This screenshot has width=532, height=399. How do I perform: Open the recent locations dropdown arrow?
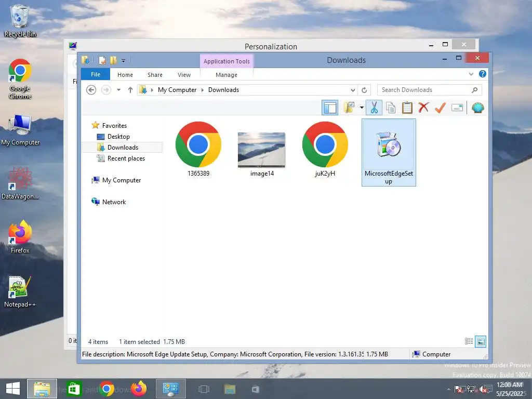(x=119, y=90)
